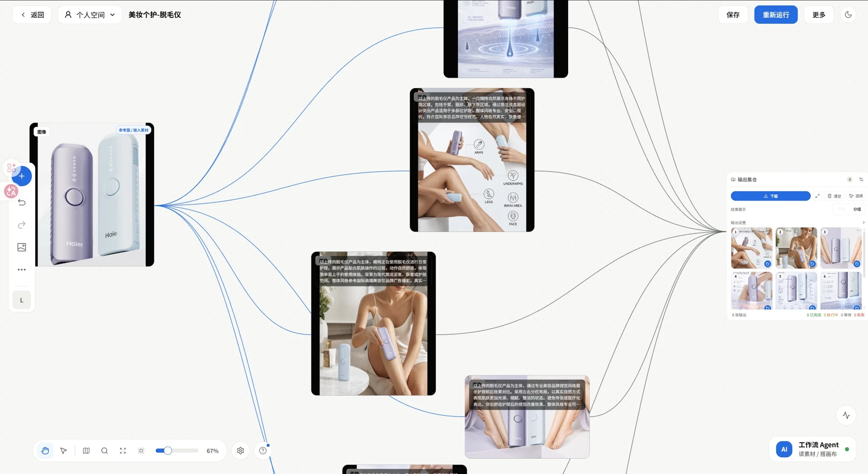Click the pink translate icon

(x=11, y=191)
